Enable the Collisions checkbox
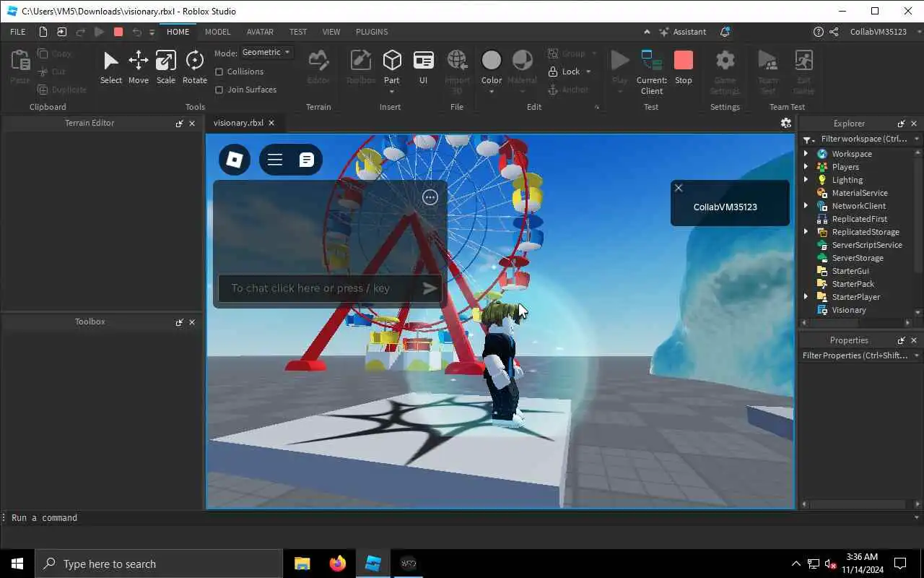This screenshot has width=924, height=578. point(219,72)
